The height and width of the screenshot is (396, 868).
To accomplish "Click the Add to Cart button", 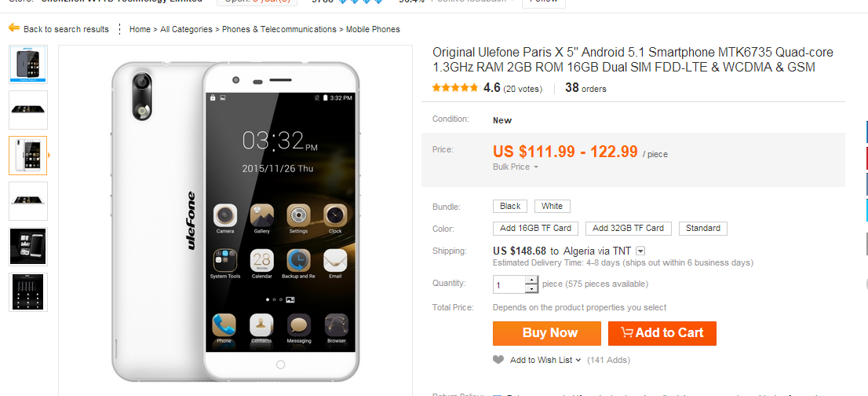I will tap(662, 333).
